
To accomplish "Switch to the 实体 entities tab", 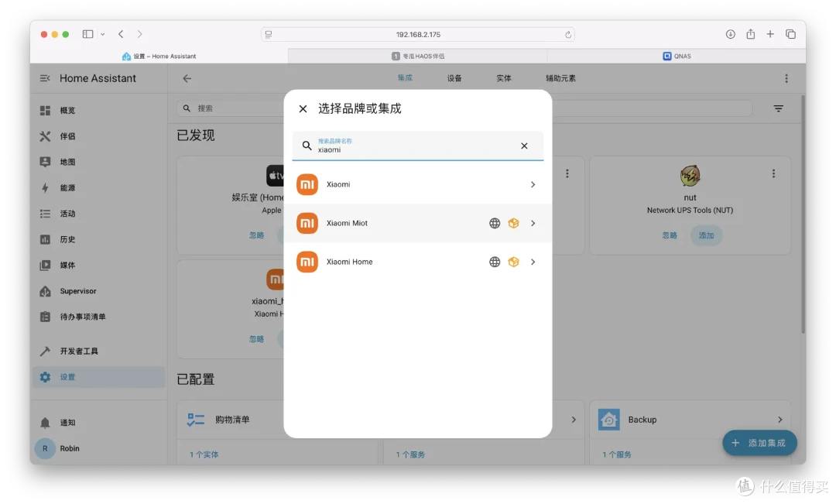I will (504, 78).
